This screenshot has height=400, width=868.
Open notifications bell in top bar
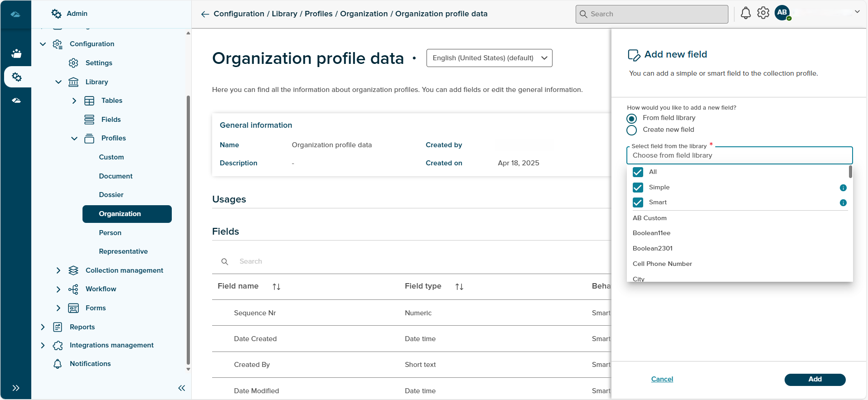point(746,13)
